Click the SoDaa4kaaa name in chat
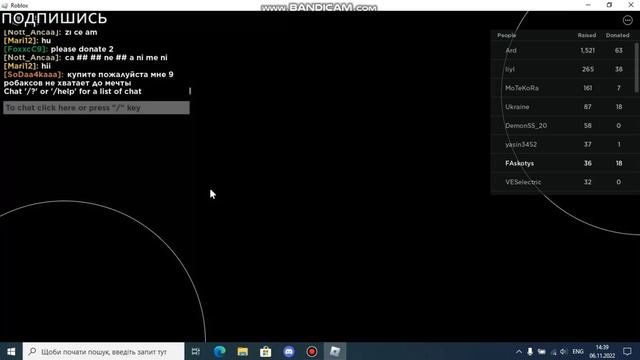This screenshot has height=360, width=640. pos(33,75)
